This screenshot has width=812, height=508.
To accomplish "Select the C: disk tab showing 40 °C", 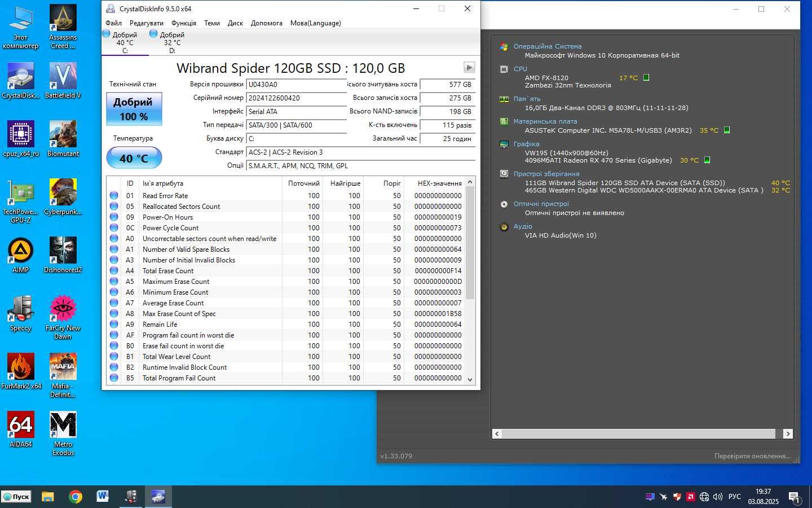I will [x=125, y=42].
